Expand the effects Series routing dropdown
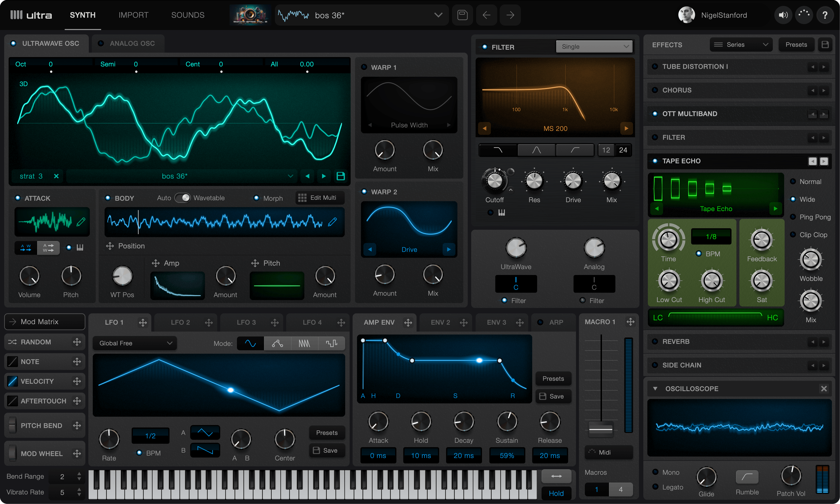840x504 pixels. coord(741,45)
